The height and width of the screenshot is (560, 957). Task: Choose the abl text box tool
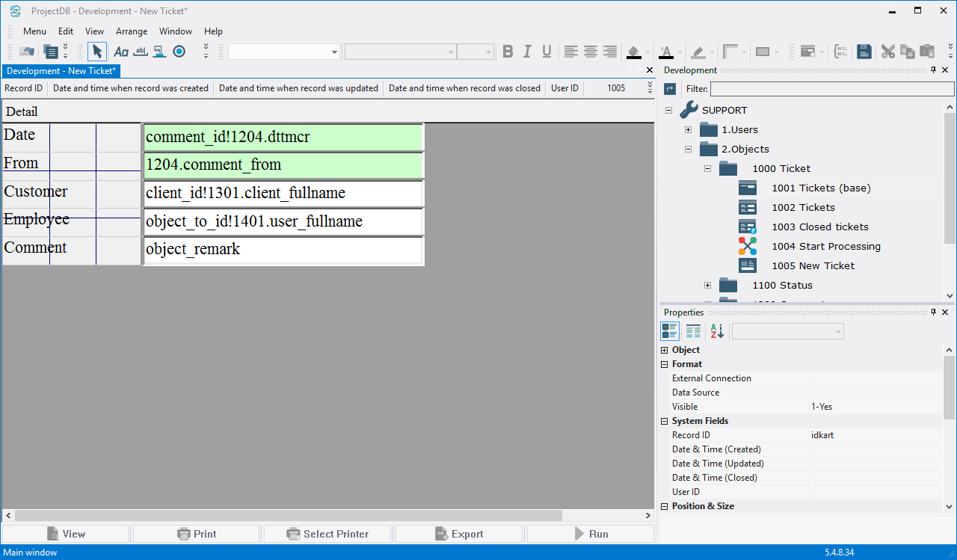point(140,52)
